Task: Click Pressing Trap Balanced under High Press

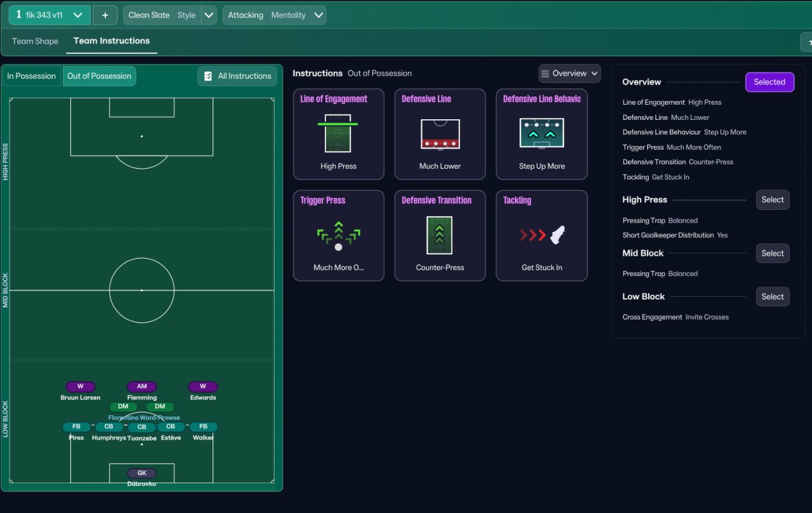Action: point(660,221)
